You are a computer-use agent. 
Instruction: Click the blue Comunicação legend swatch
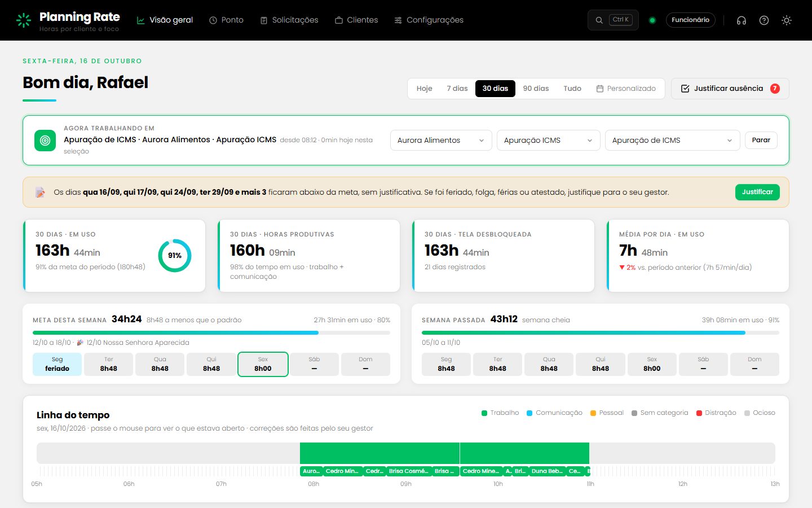pyautogui.click(x=529, y=413)
